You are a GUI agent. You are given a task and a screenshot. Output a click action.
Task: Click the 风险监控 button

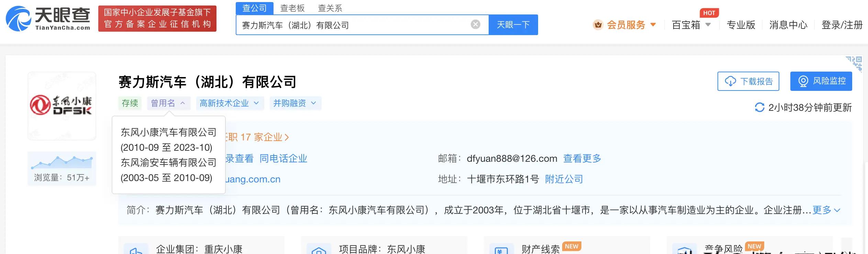click(821, 81)
